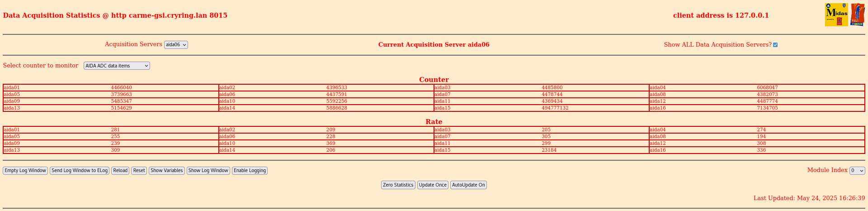Turn on AutoUpdate On button

point(468,185)
